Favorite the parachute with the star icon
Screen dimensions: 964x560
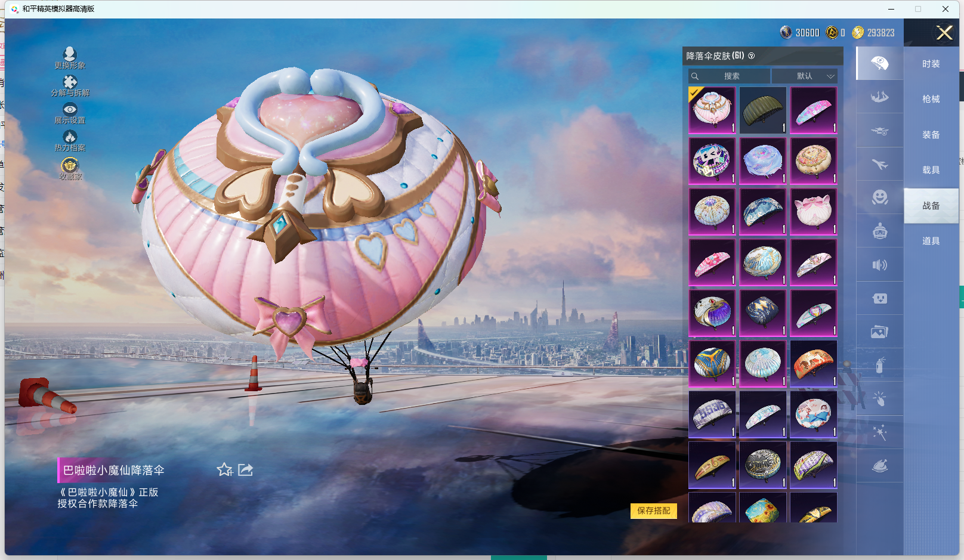[224, 470]
